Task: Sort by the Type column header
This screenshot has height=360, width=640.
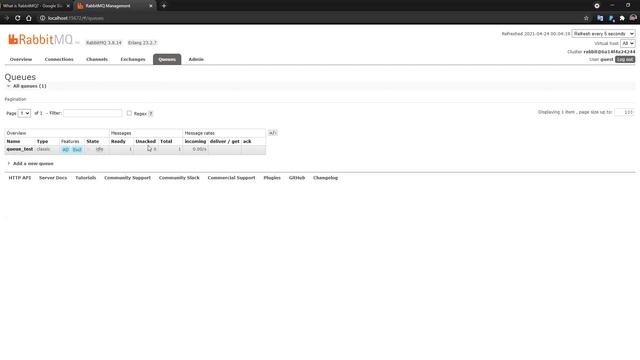Action: [42, 141]
